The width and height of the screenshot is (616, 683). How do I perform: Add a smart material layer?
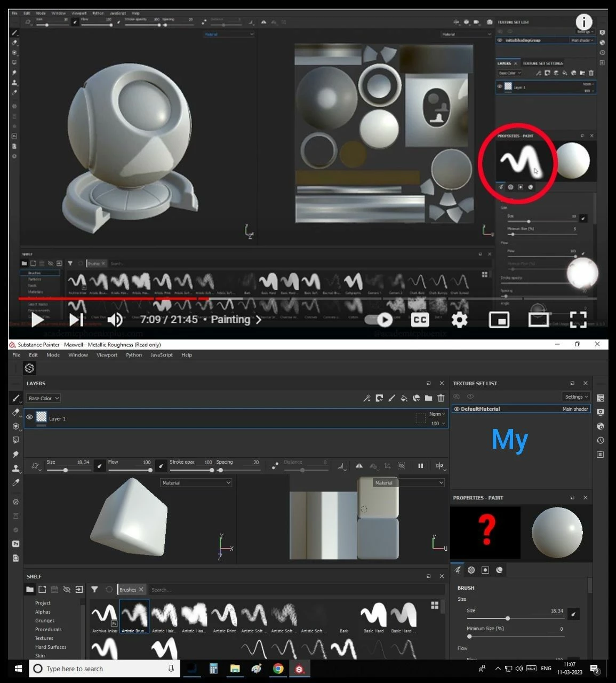click(416, 398)
